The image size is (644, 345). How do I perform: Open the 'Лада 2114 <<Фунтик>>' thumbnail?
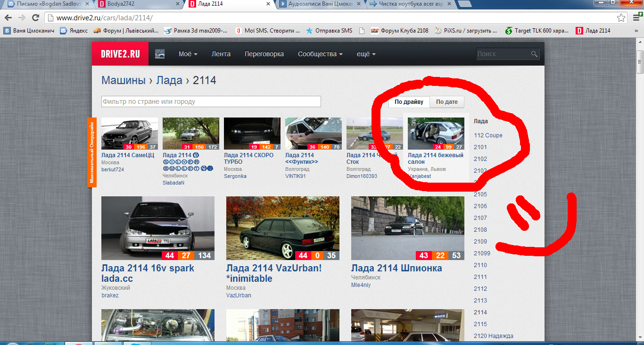314,134
